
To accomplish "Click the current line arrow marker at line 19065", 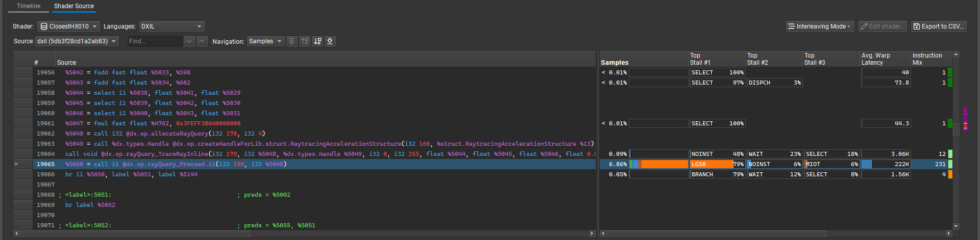I will click(16, 164).
